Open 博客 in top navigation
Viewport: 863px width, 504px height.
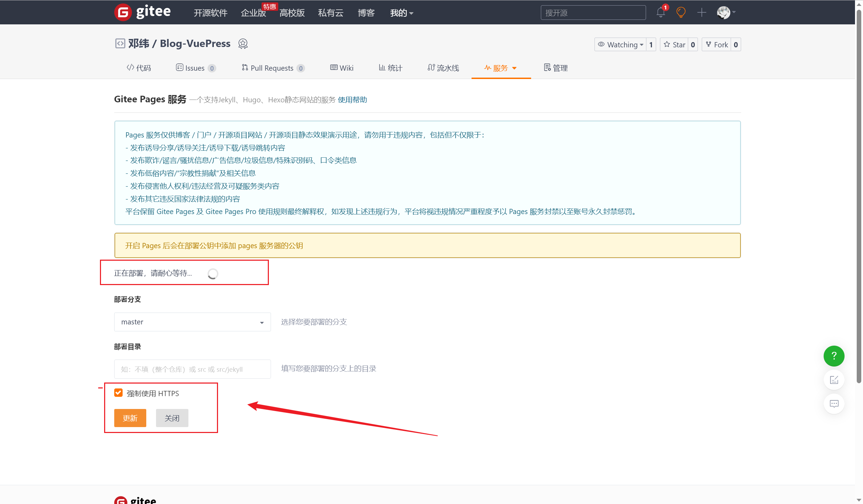(366, 13)
